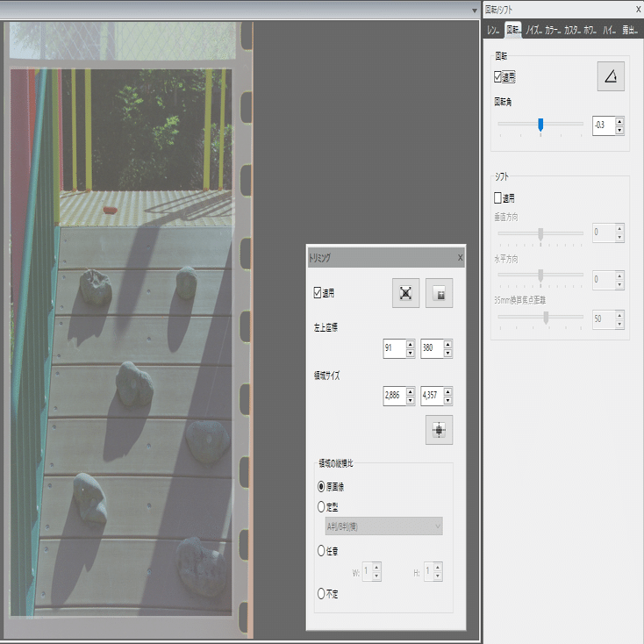Image resolution: width=644 pixels, height=644 pixels.
Task: Click the climbing wall photo preview
Action: pos(121,342)
